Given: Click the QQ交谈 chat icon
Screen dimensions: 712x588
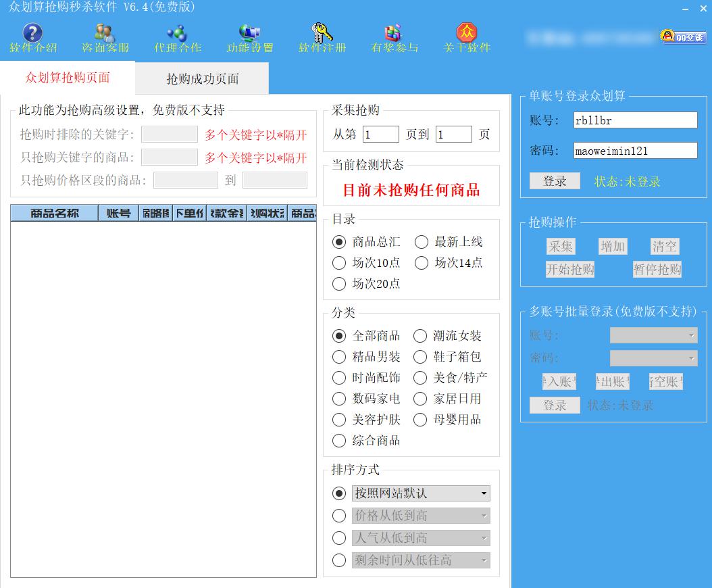Looking at the screenshot, I should coord(683,36).
